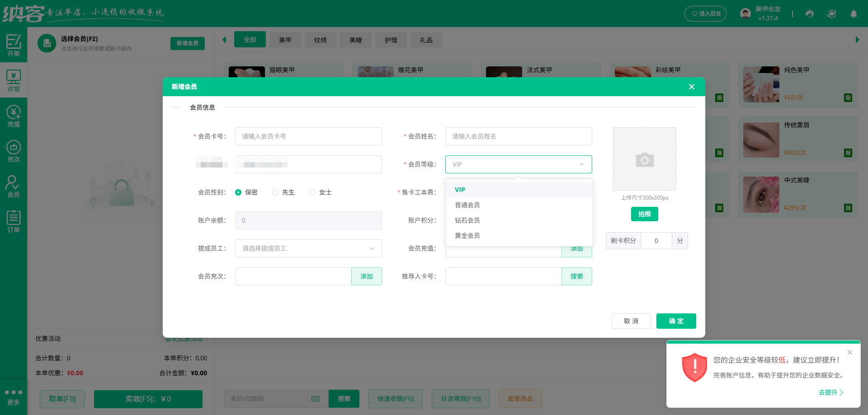Click the 确定 confirm button
The image size is (868, 415).
pyautogui.click(x=676, y=321)
